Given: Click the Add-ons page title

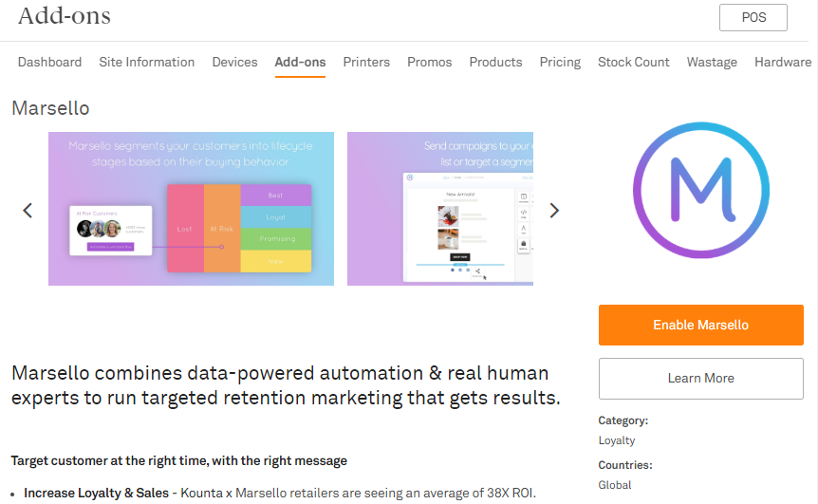Looking at the screenshot, I should click(x=65, y=15).
